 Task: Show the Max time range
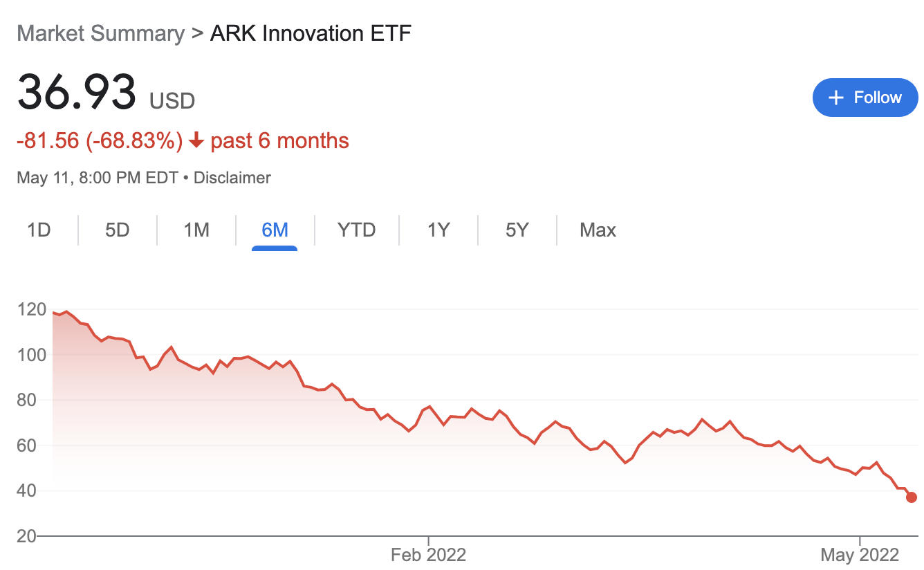598,230
